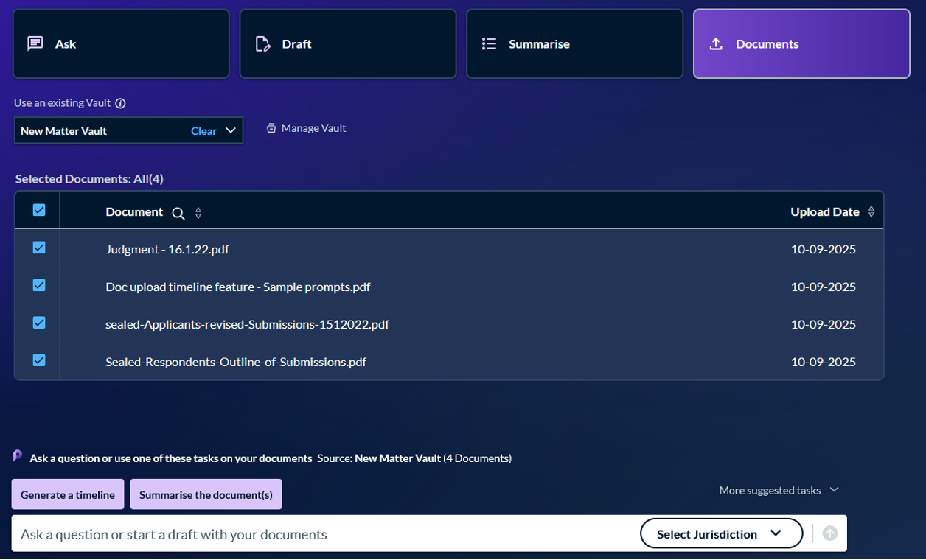Click the Manage Vault icon
This screenshot has width=926, height=560.
pyautogui.click(x=271, y=128)
